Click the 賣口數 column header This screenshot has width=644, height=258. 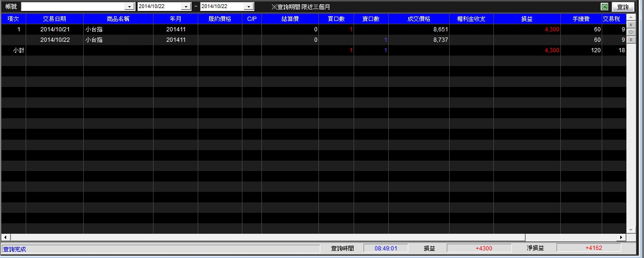point(371,19)
